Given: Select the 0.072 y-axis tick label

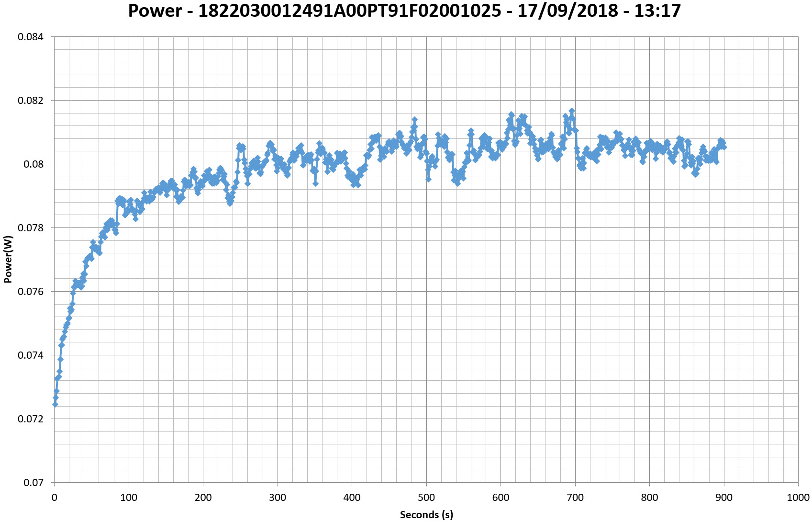Looking at the screenshot, I should (30, 419).
